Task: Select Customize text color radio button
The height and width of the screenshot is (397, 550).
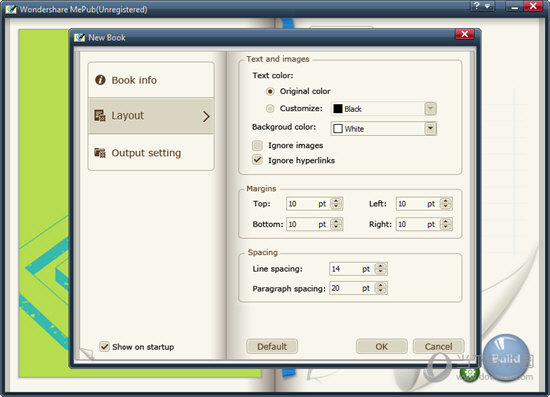Action: tap(270, 109)
